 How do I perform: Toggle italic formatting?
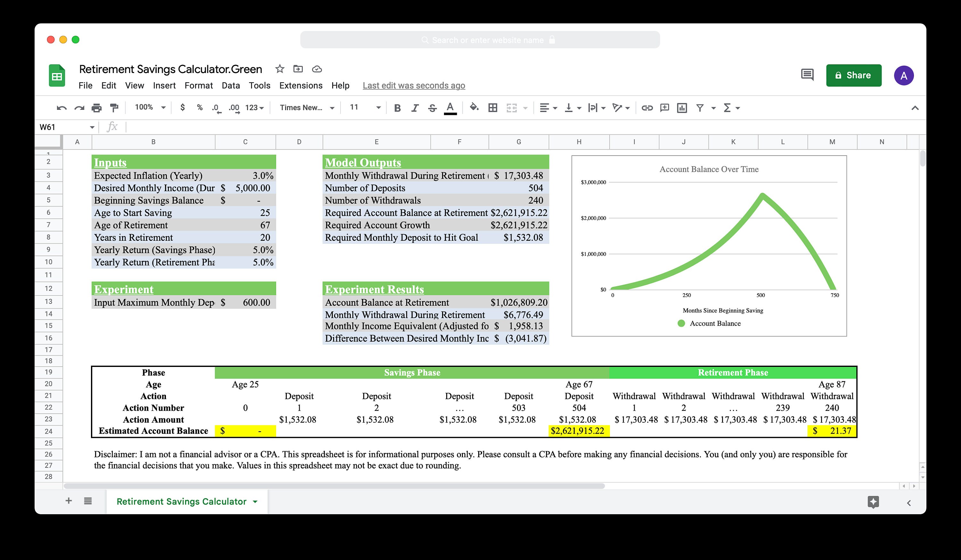(x=415, y=108)
